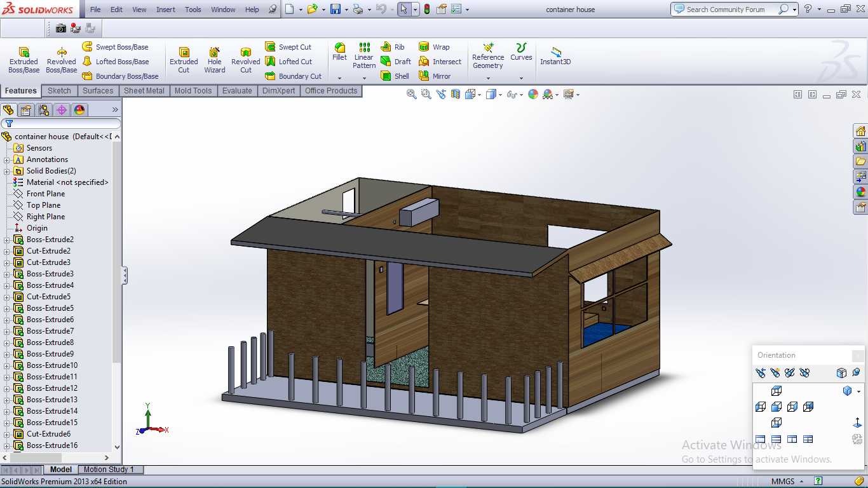Expand Boss-Extrude2 feature in tree
Screen dimensions: 868x488
coord(7,240)
